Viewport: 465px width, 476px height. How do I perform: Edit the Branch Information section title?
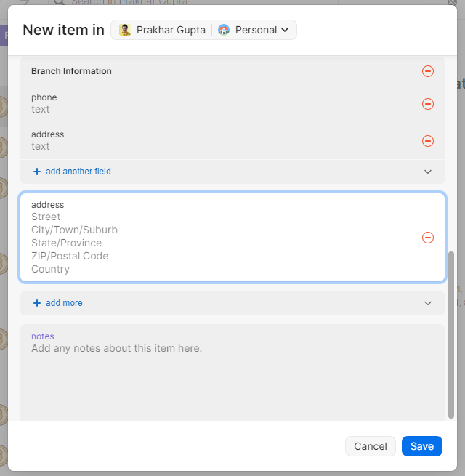click(x=71, y=71)
